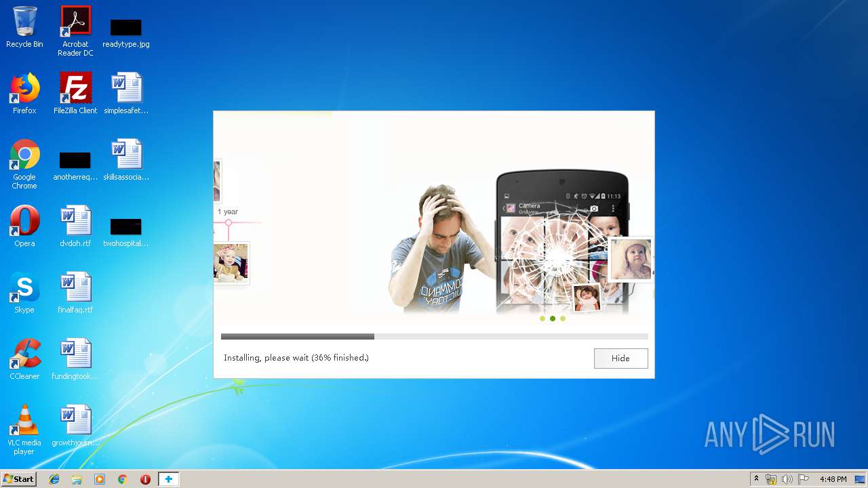Select the middle slideshow dot indicator
The image size is (868, 488).
pyautogui.click(x=553, y=319)
